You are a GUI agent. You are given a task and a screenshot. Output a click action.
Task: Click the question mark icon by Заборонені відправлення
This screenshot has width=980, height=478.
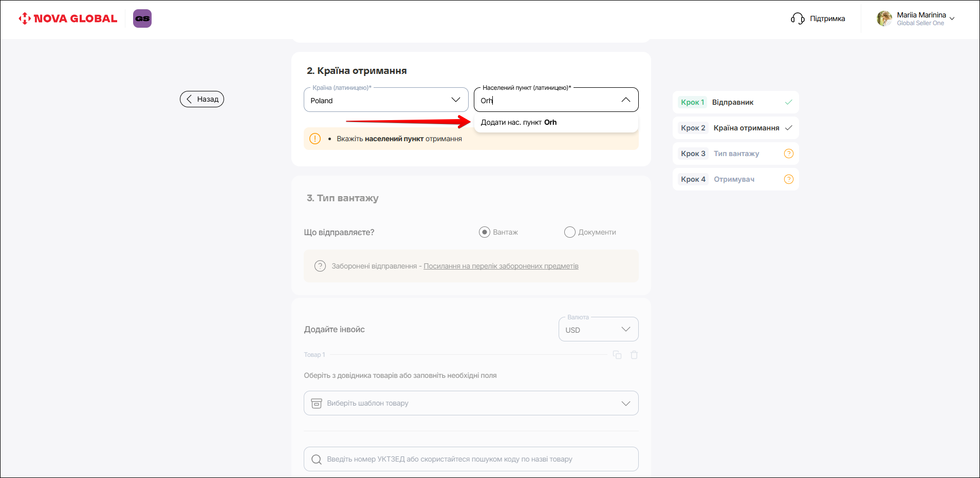tap(320, 266)
